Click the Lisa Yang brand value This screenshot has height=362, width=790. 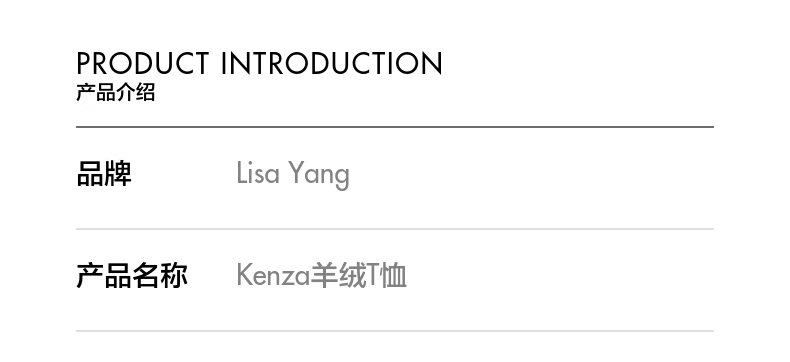(x=293, y=174)
